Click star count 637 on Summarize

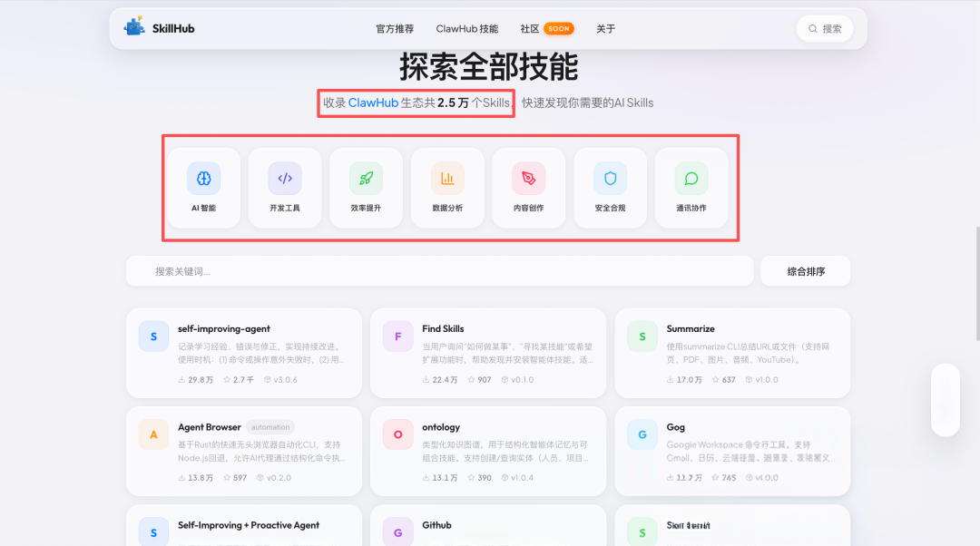(x=724, y=380)
